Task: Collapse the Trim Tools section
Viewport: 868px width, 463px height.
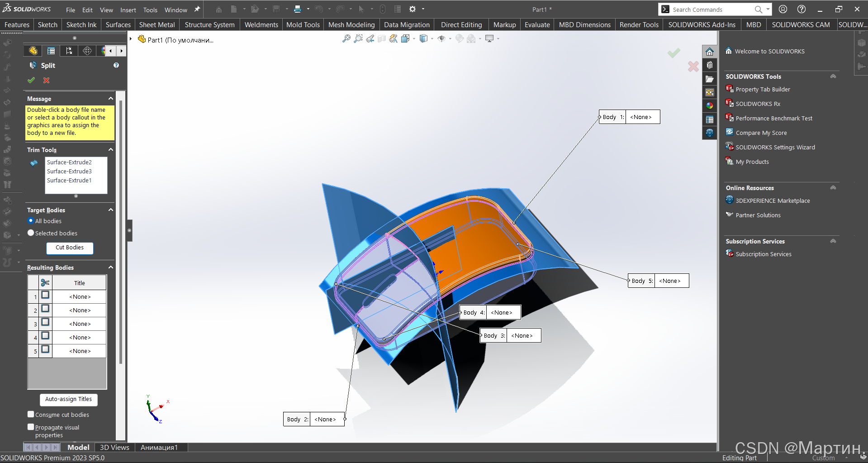Action: pyautogui.click(x=110, y=149)
